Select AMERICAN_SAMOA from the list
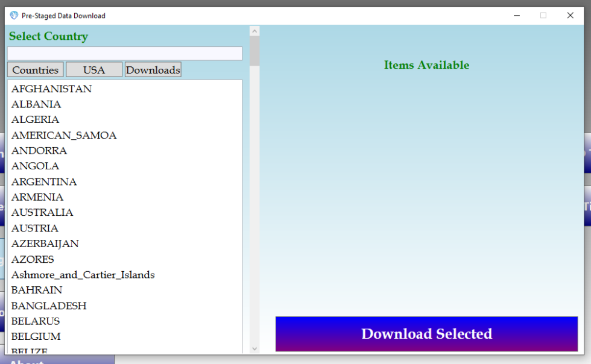 point(64,135)
